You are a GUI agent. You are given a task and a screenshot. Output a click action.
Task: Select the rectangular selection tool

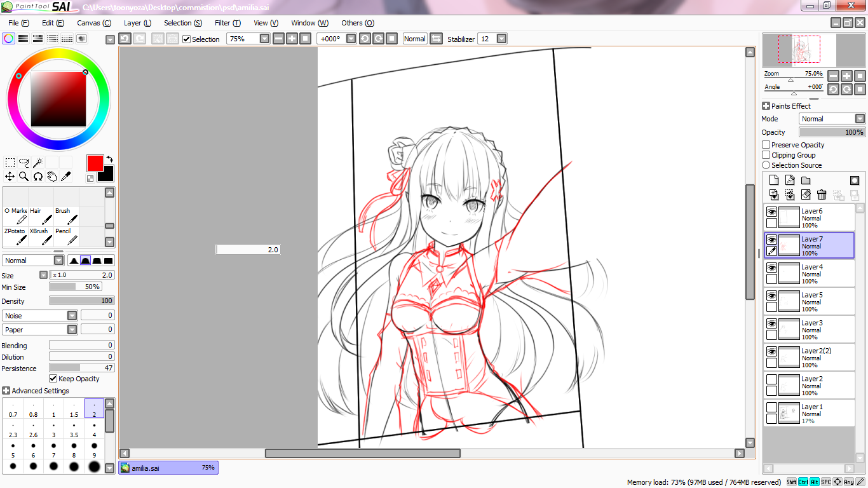click(x=10, y=163)
